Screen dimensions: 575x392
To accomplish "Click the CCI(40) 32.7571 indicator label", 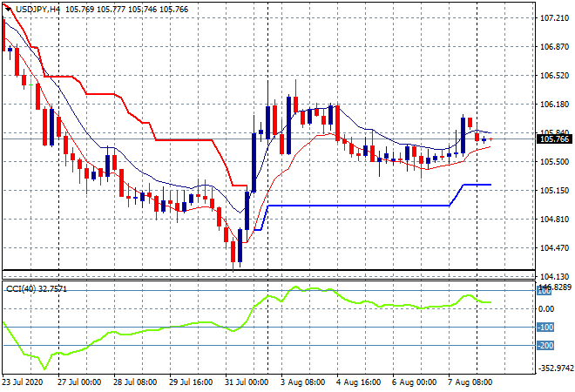I will 37,289.
